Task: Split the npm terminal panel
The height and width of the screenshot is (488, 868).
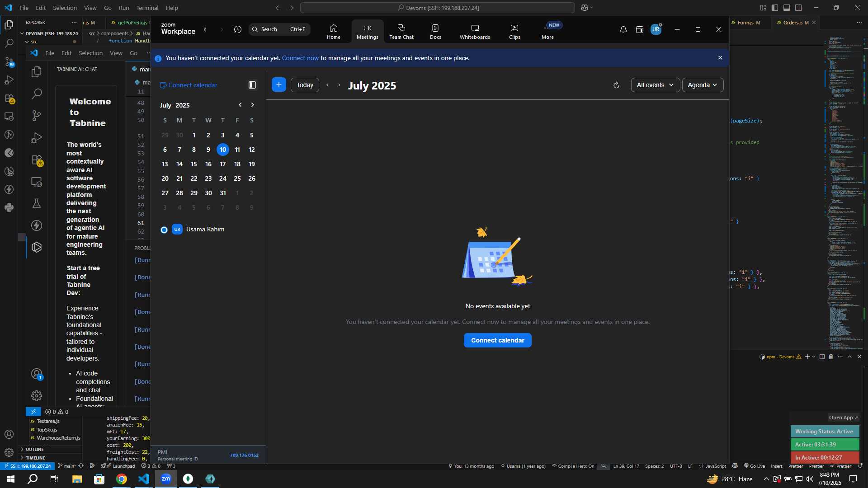Action: point(822,357)
